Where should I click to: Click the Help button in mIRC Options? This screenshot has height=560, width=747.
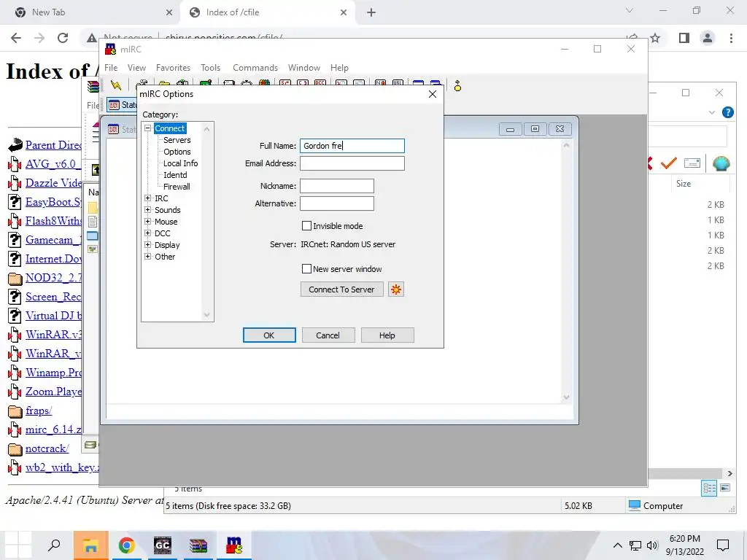click(387, 335)
